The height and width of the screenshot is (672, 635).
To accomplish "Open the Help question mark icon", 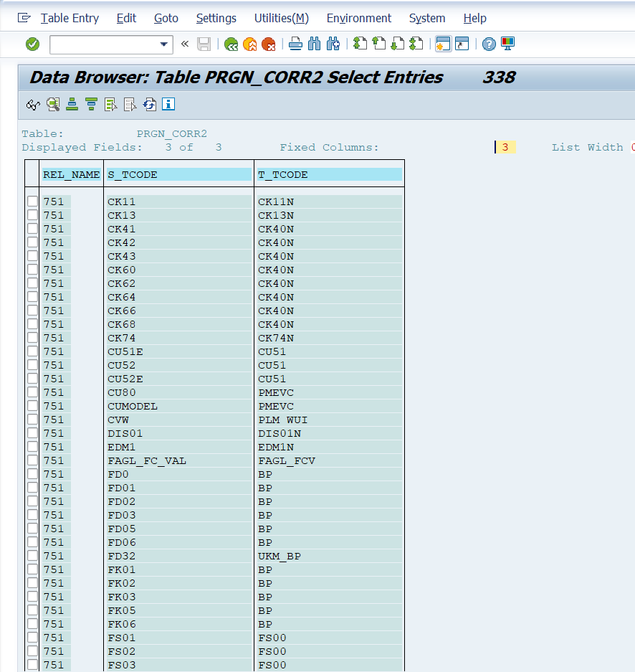I will [x=489, y=44].
